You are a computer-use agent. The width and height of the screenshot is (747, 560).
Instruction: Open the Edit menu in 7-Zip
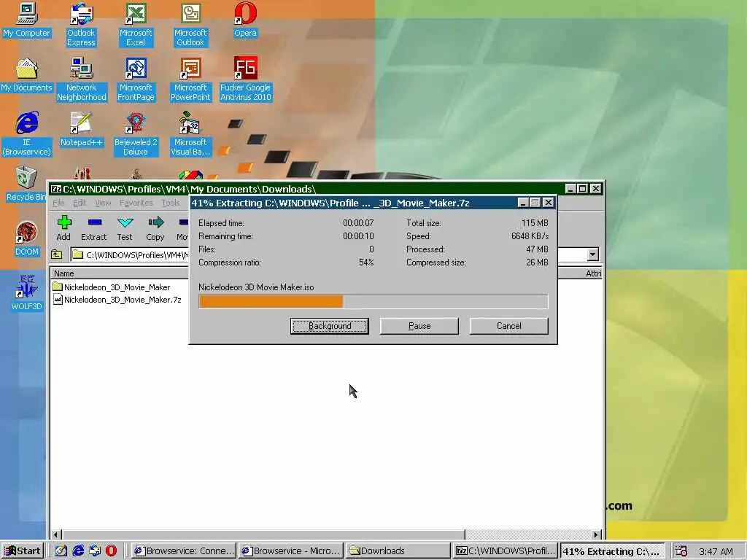80,203
